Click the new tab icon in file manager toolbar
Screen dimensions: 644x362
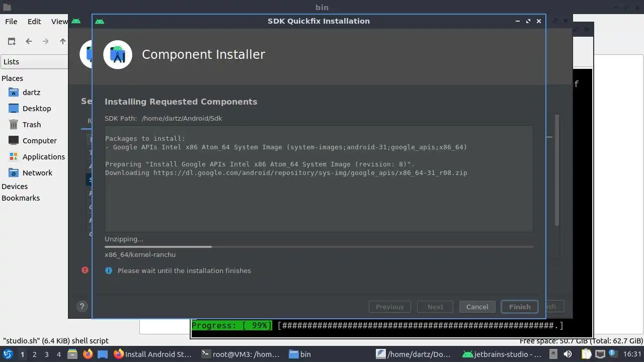12,41
